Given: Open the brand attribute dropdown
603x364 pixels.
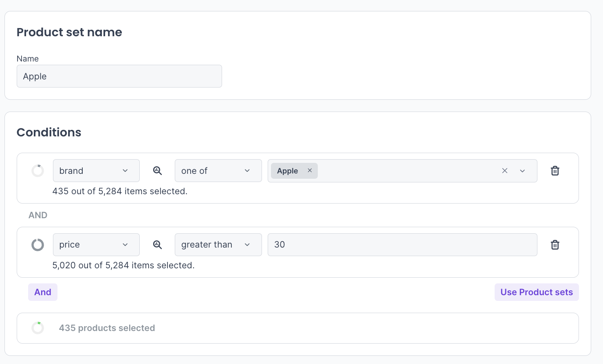Looking at the screenshot, I should [96, 171].
